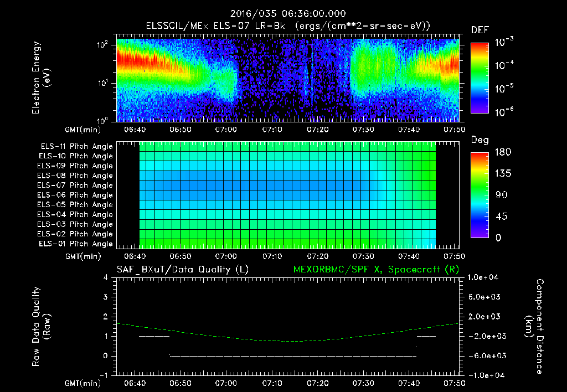Viewport: 567px width, 392px height.
Task: Click 07:00 tick under the spectrogram panel
Action: pyautogui.click(x=226, y=130)
